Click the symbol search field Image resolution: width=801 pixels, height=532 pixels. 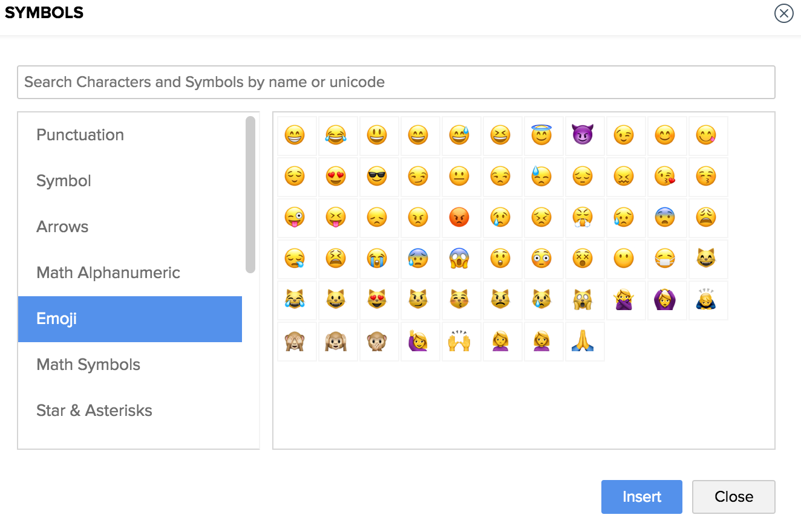[396, 82]
